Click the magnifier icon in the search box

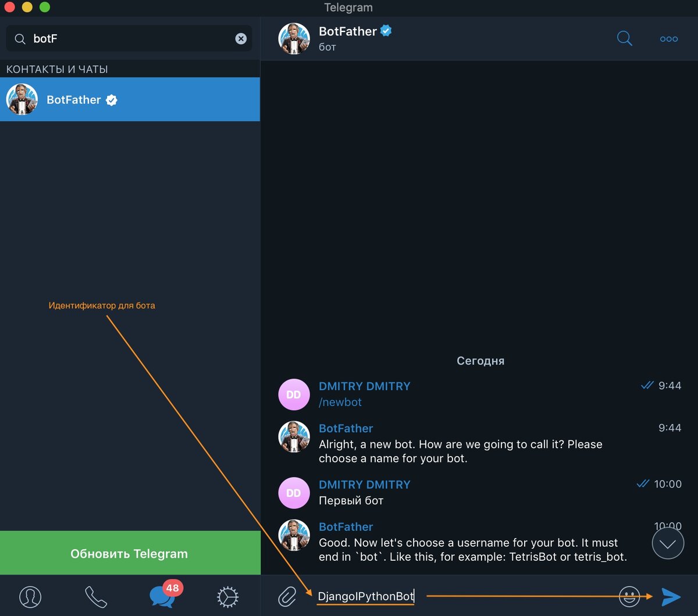(x=20, y=39)
